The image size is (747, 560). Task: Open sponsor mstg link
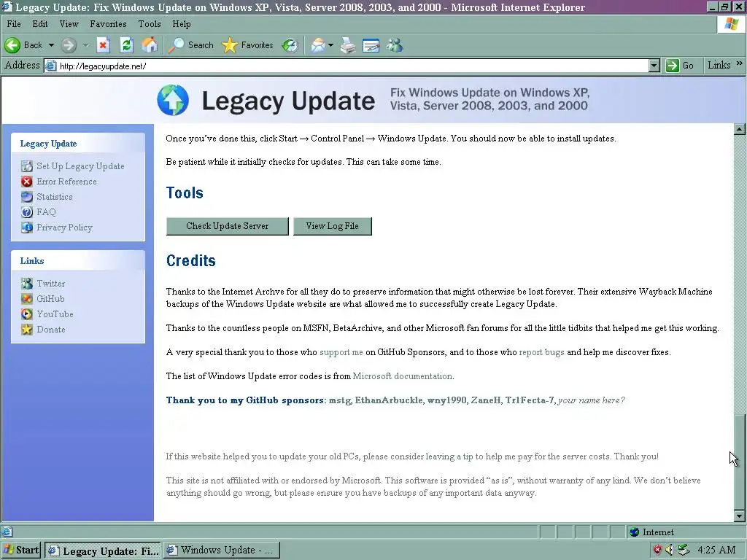click(x=340, y=400)
